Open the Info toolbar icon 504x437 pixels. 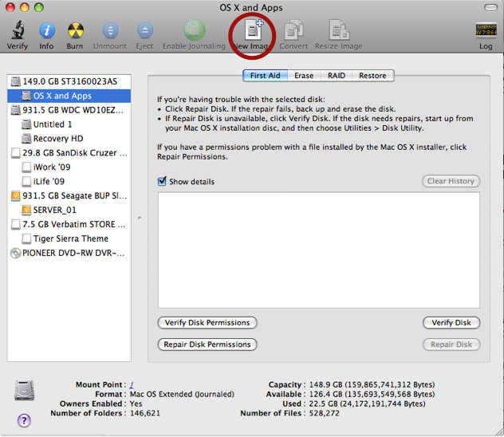coord(47,30)
